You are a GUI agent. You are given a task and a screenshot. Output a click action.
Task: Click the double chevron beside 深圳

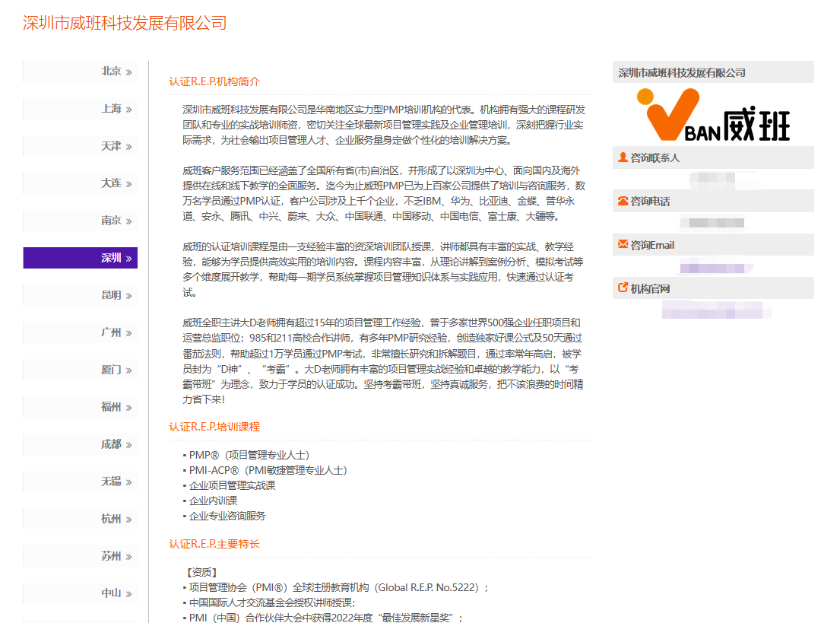pos(128,259)
